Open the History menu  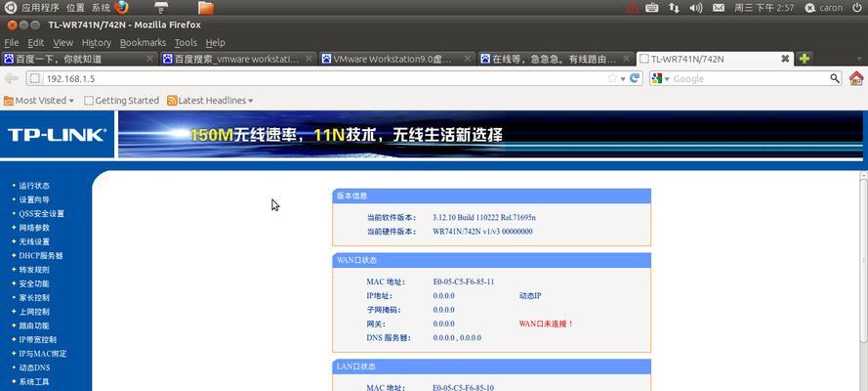(x=97, y=43)
